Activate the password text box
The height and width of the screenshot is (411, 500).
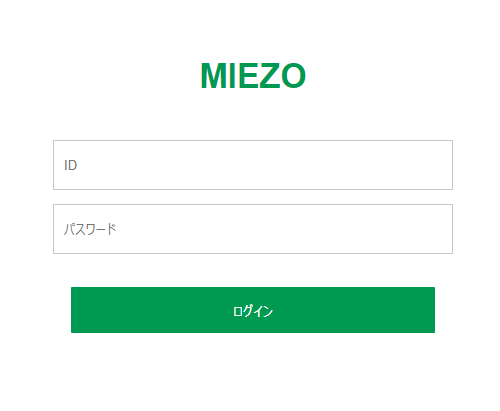253,229
